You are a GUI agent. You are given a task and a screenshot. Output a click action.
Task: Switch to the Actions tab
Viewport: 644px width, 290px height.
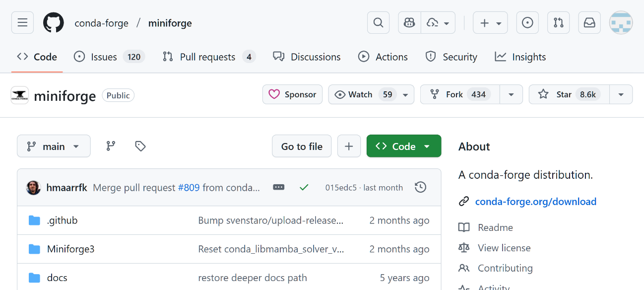coord(383,57)
